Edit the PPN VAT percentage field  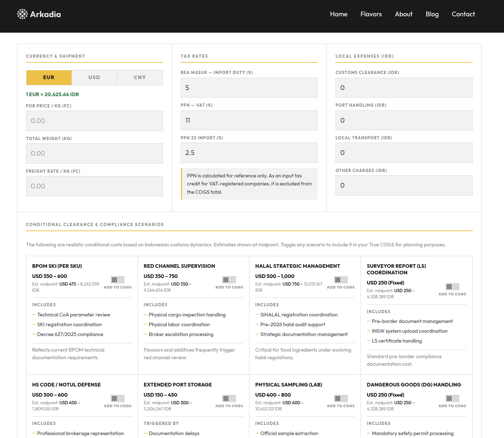click(249, 120)
